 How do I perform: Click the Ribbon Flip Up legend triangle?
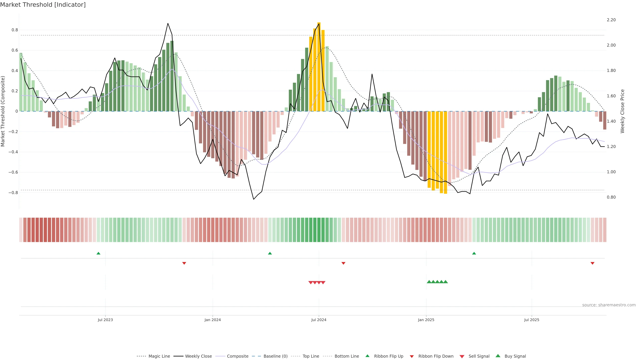pyautogui.click(x=367, y=356)
